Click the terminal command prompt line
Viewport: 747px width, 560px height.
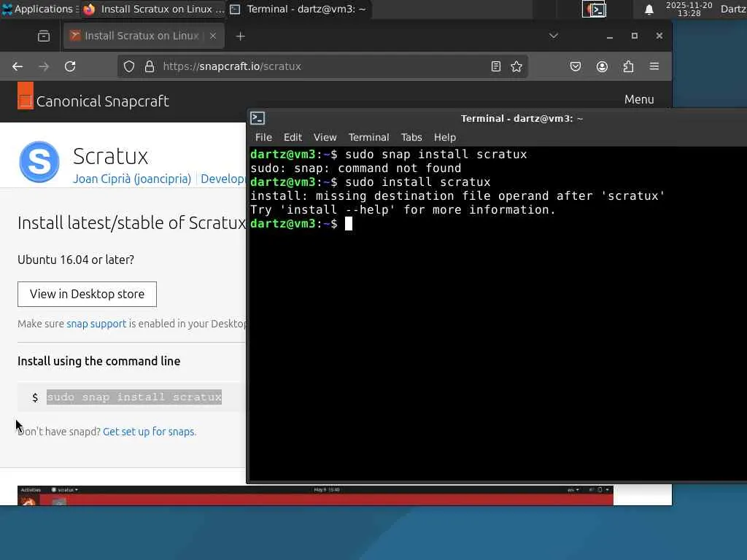[301, 223]
